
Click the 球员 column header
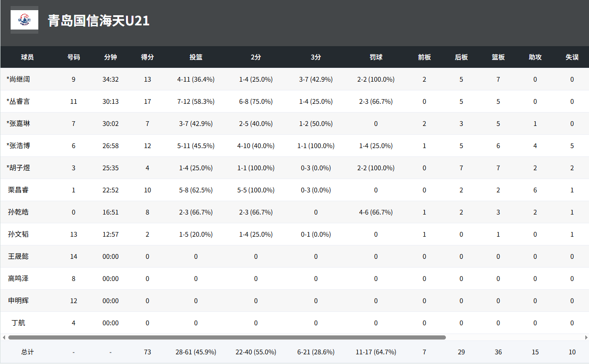pos(27,57)
